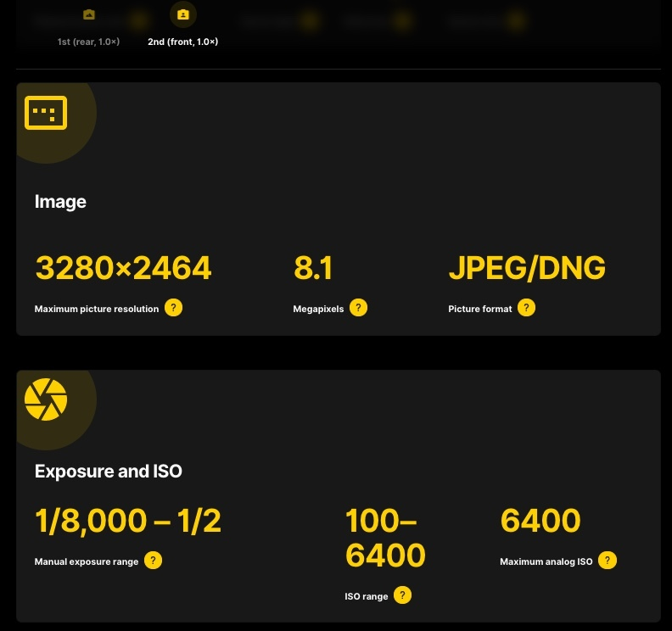This screenshot has width=672, height=631.
Task: Click the ISO range label
Action: click(x=367, y=596)
